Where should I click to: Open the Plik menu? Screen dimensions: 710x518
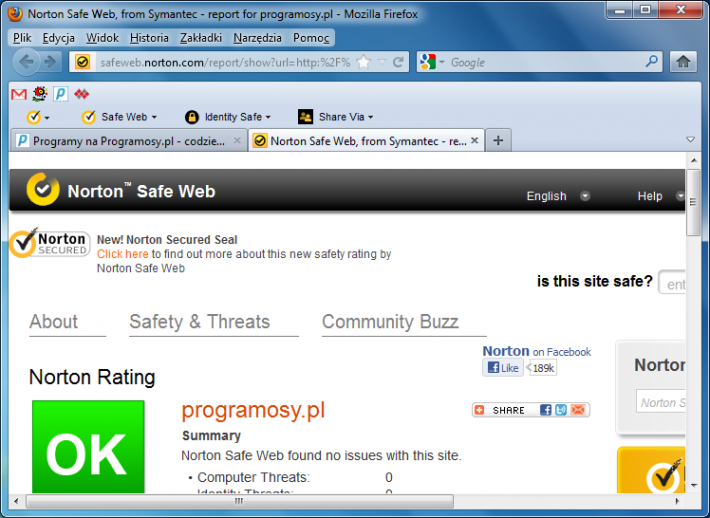(22, 38)
